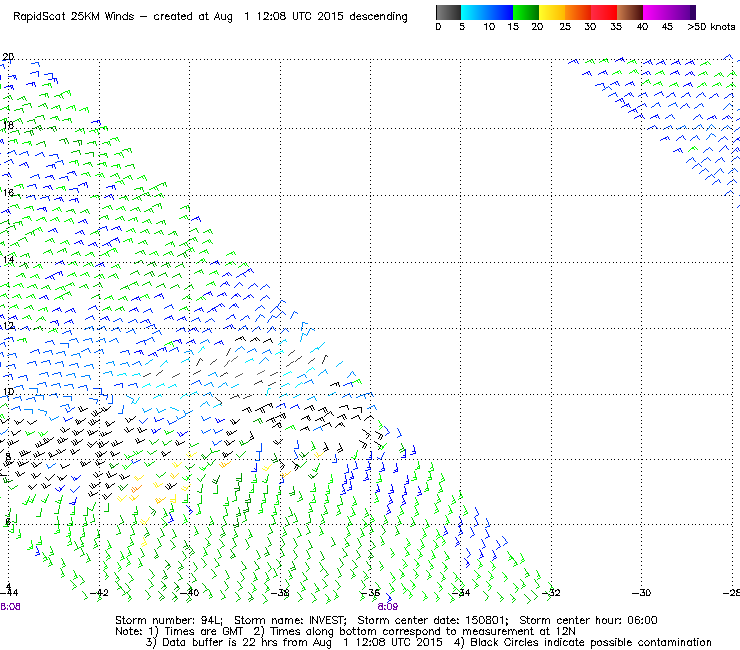Click the latitude label '14'
Image resolution: width=740 pixels, height=650 pixels.
pos(8,260)
